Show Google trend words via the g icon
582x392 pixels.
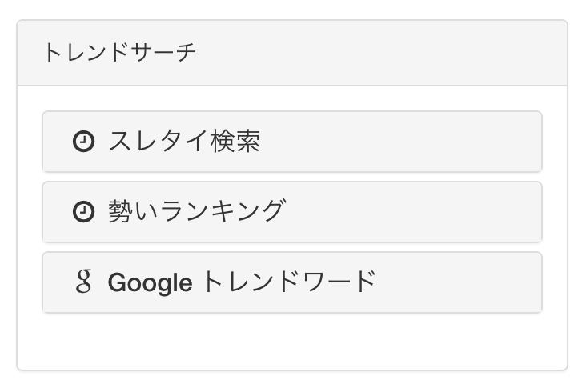click(x=83, y=282)
